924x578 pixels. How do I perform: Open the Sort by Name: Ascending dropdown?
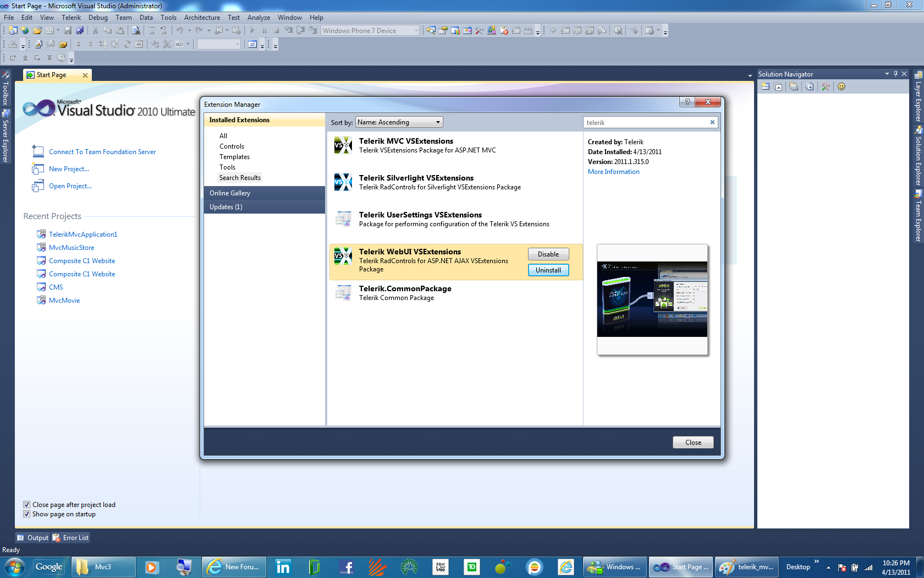coord(399,122)
